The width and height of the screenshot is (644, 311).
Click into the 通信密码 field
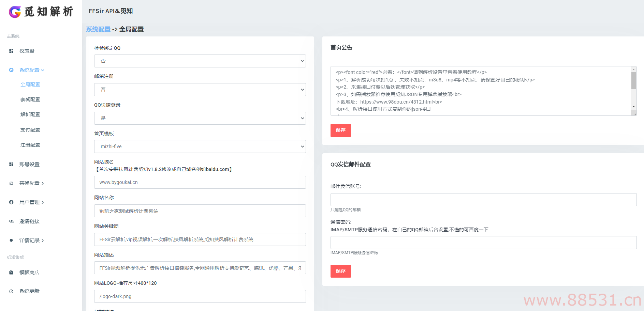[x=483, y=243]
